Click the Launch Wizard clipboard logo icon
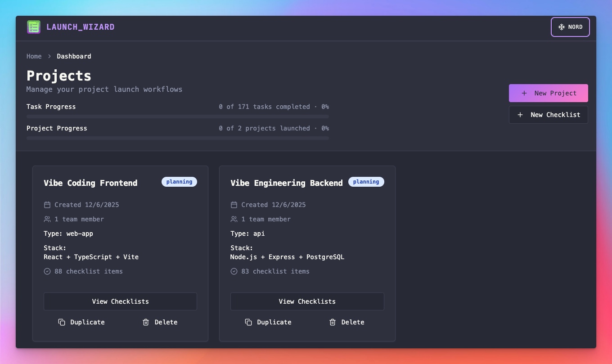The height and width of the screenshot is (364, 612). click(33, 27)
